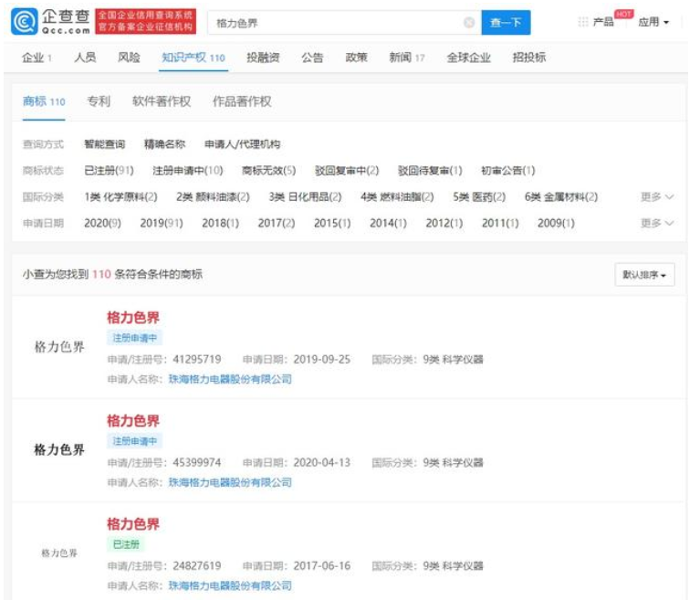Open the 应用 dropdown menu
This screenshot has height=600, width=700.
tap(653, 22)
